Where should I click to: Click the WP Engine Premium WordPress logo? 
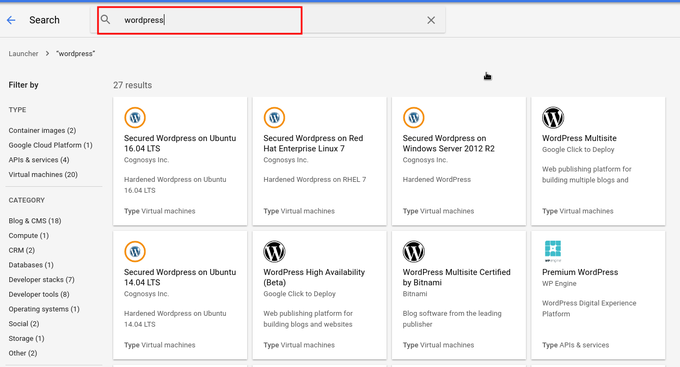[x=553, y=251]
